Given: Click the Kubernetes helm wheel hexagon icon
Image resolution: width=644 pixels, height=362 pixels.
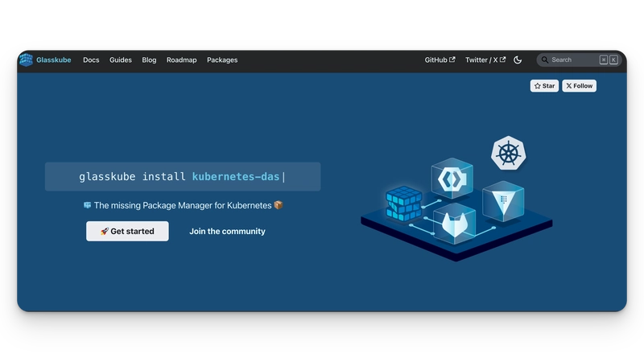Looking at the screenshot, I should click(x=509, y=153).
